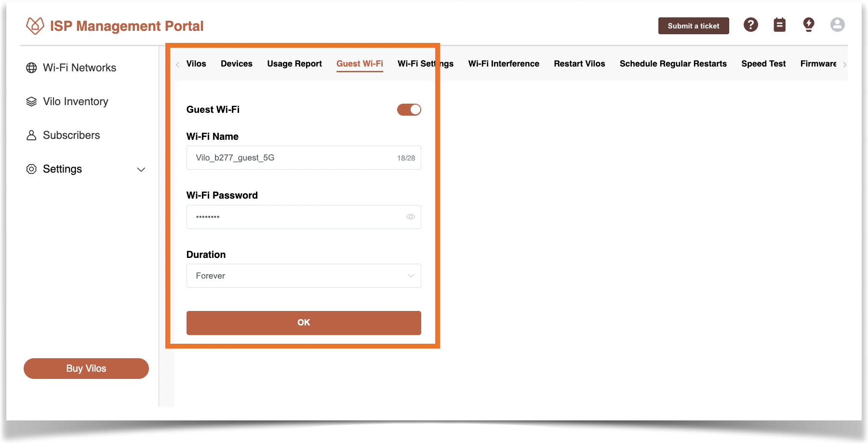Screen dimensions: 868x444
Task: Show password with the eye icon
Action: coord(411,217)
